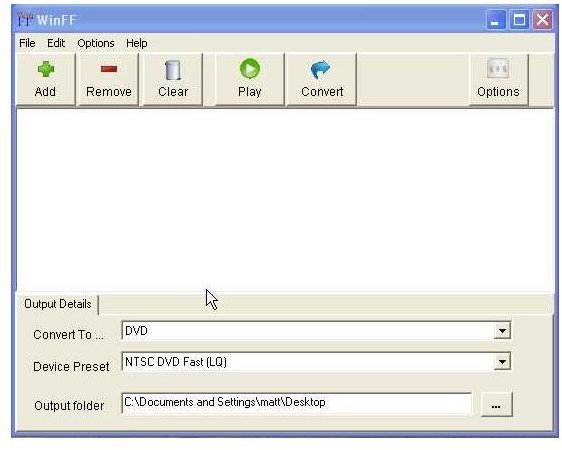Click the NTSC DVD Fast preset field
562x450 pixels.
[316, 362]
